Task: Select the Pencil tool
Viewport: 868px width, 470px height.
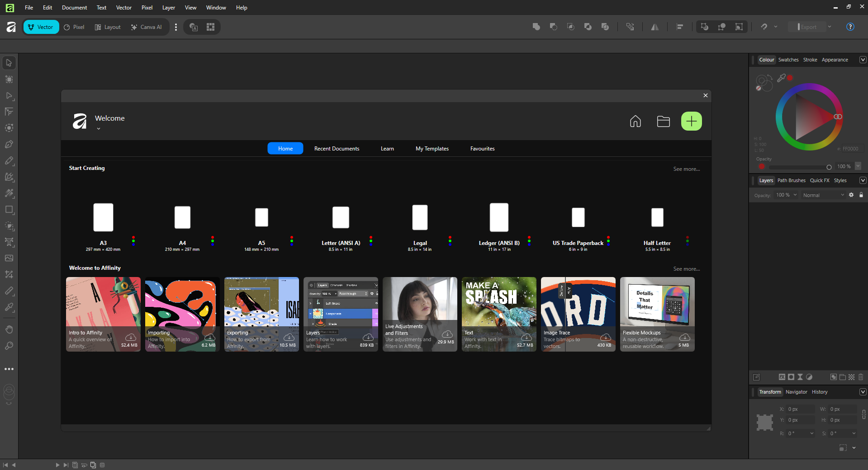Action: (9, 161)
